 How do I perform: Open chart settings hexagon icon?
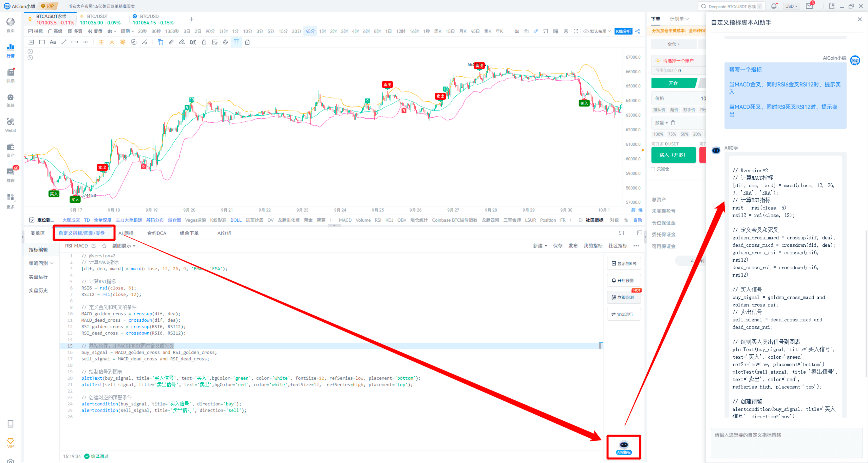tap(566, 31)
